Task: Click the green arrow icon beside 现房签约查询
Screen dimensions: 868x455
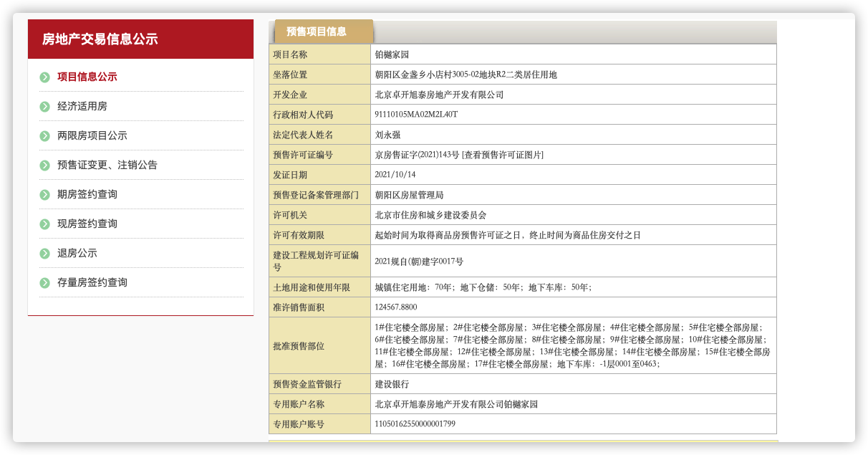Action: 44,224
